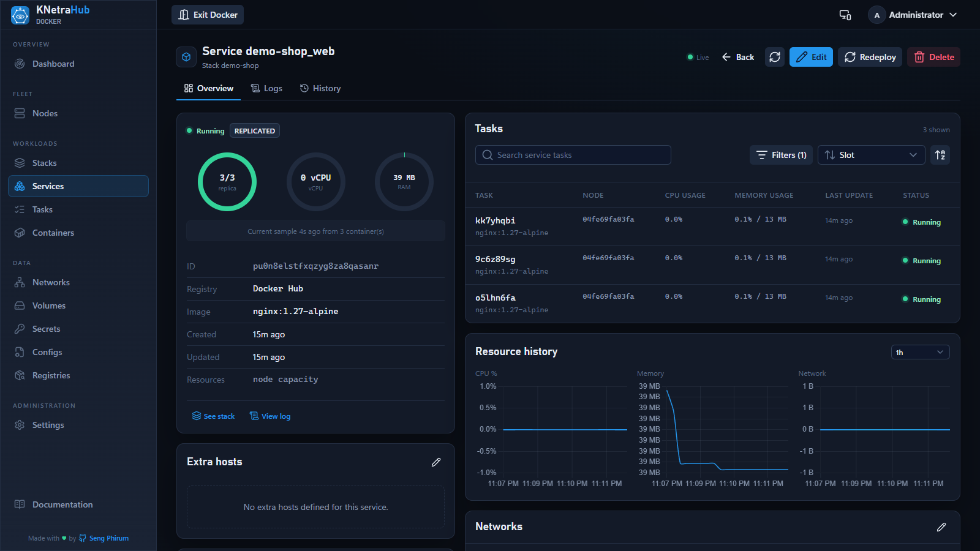Click the 3/3 replica gauge
980x551 pixels.
[227, 182]
